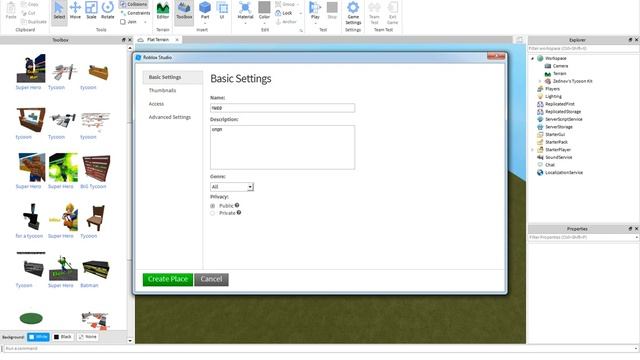Click Create Place button
The image size is (640, 360).
click(x=168, y=280)
